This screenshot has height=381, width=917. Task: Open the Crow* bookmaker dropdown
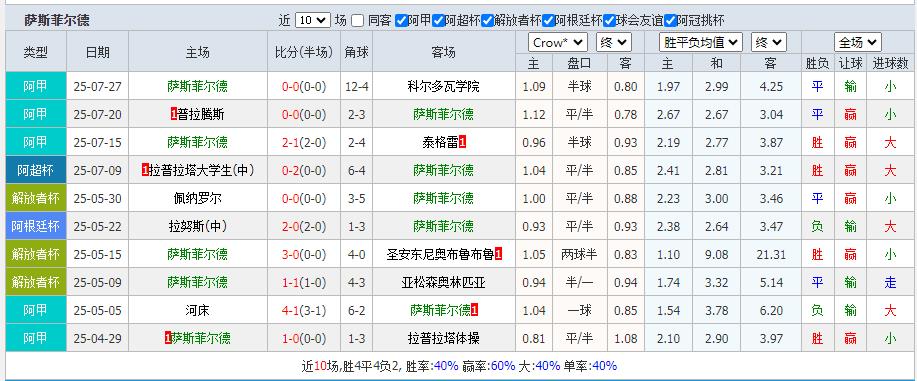[558, 42]
